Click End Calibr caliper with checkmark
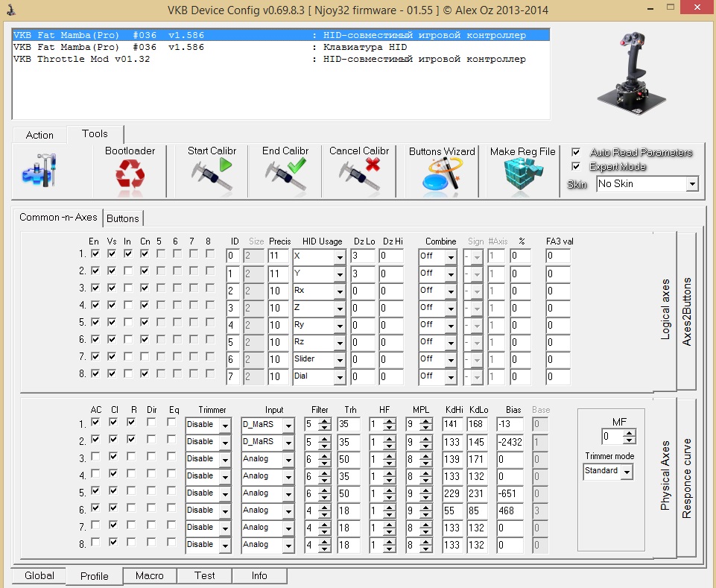This screenshot has height=588, width=716. click(x=286, y=174)
